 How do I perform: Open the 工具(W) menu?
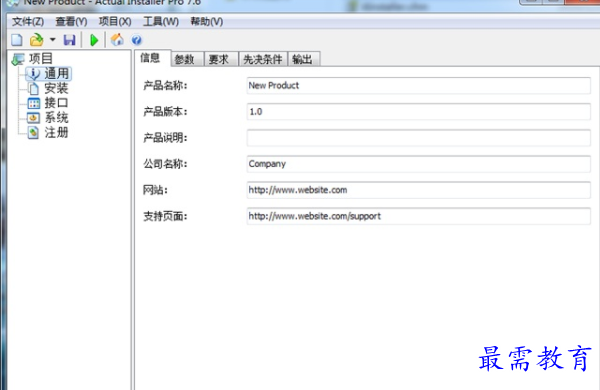coord(161,21)
